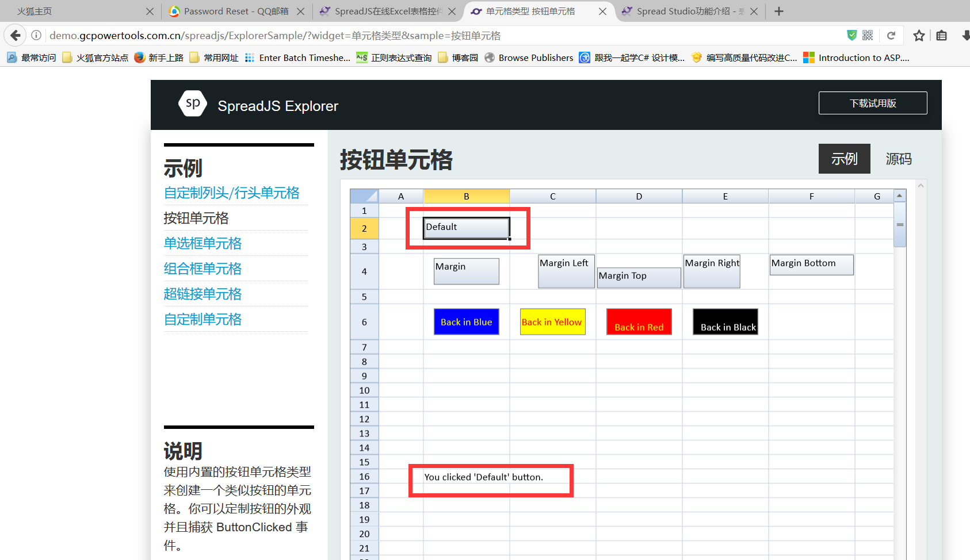Open site information icon beside URL
The image size is (970, 560).
coord(36,36)
